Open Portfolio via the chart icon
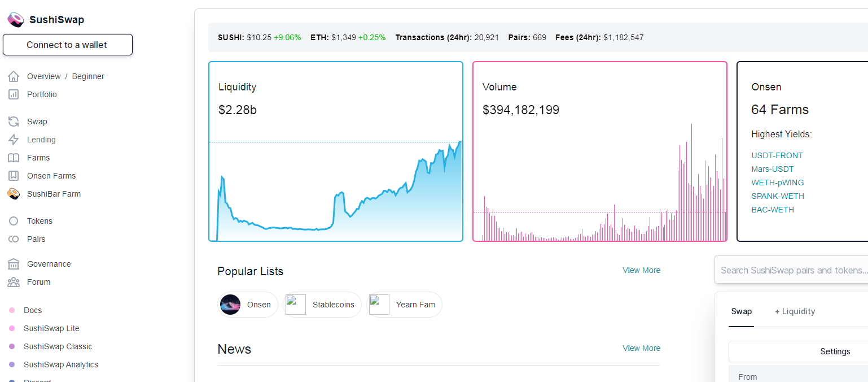Viewport: 868px width, 382px height. [x=14, y=94]
